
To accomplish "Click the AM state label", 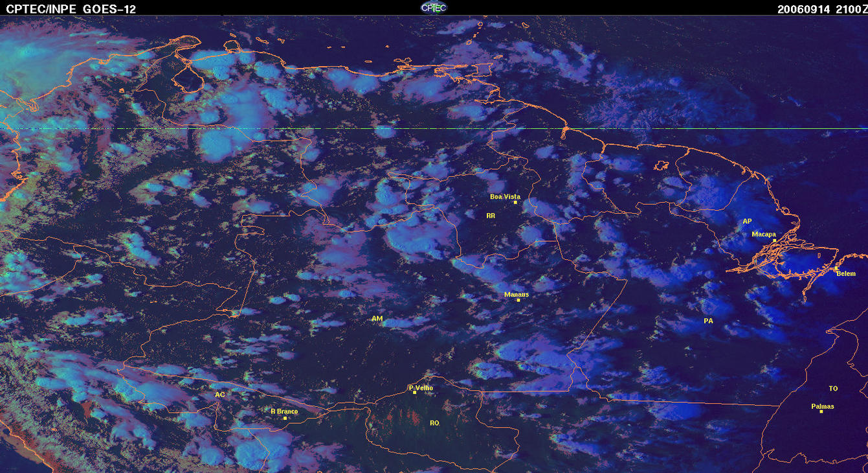I will click(377, 319).
